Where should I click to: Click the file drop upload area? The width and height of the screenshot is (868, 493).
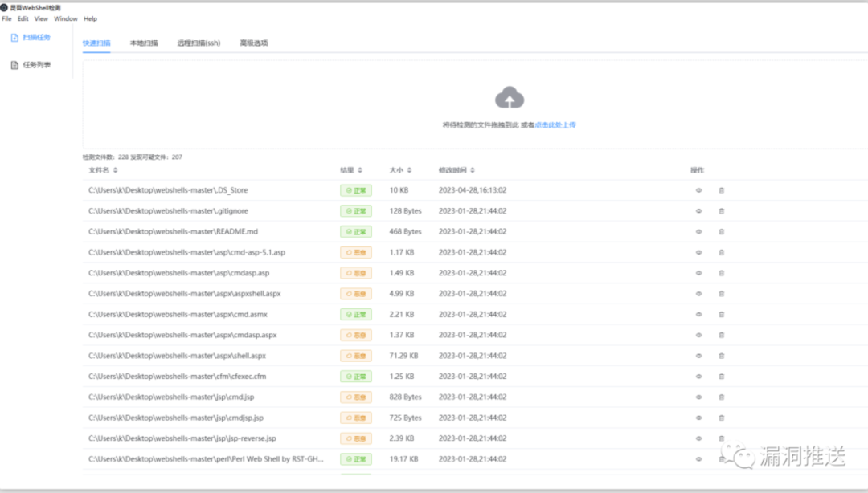tap(475, 104)
